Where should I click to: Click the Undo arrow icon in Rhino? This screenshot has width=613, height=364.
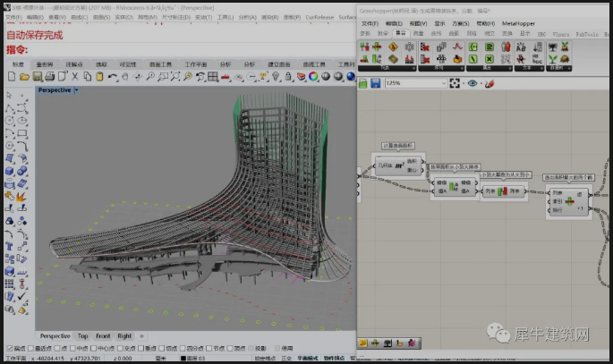(113, 77)
